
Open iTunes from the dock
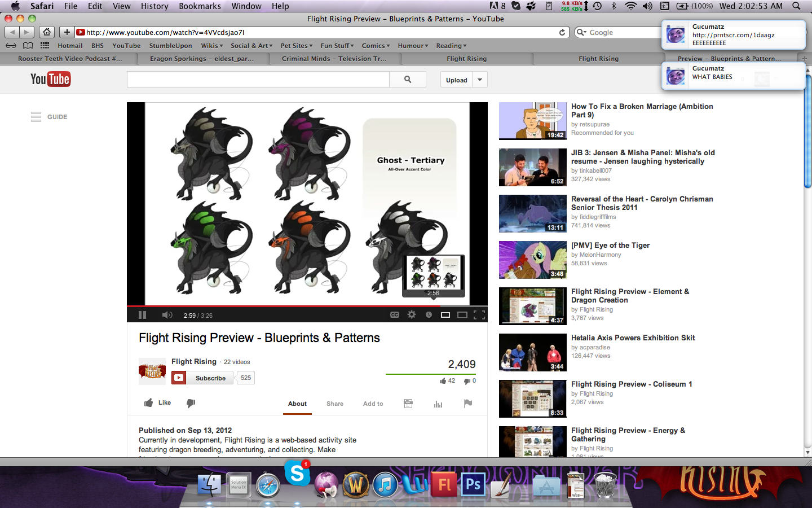point(386,484)
